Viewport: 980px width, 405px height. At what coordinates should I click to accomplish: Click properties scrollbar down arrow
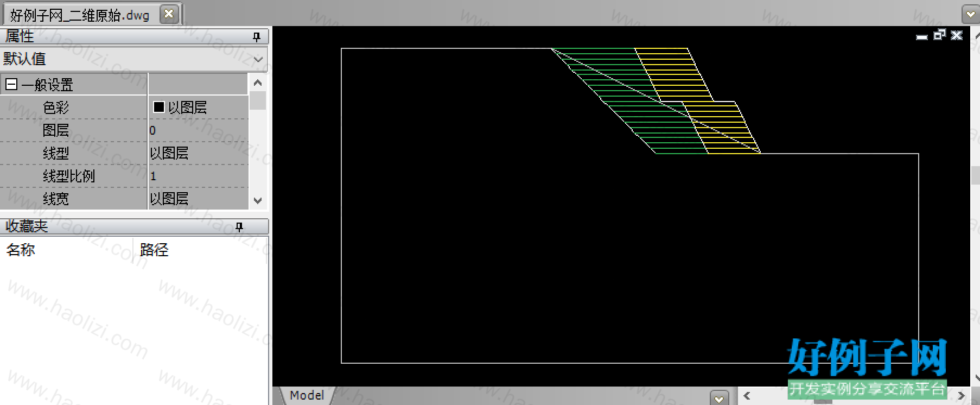[x=258, y=200]
